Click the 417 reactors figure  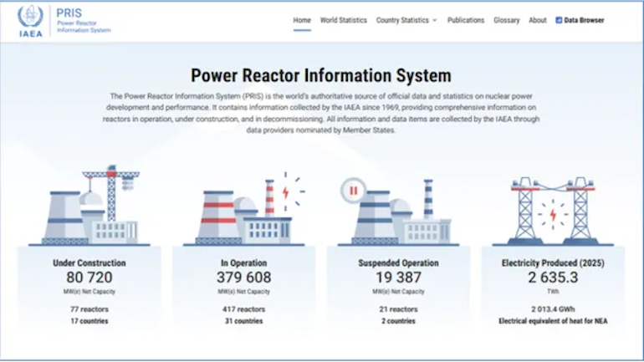pos(244,309)
